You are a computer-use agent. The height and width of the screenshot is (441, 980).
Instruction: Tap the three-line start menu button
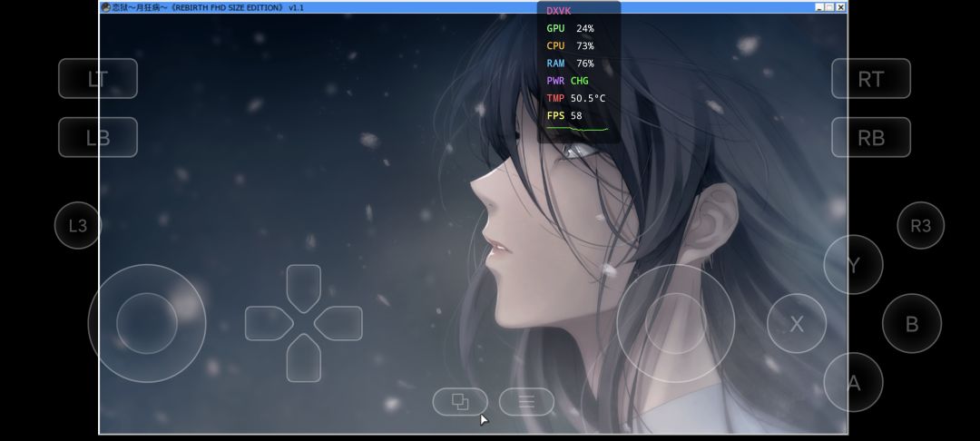tap(526, 402)
